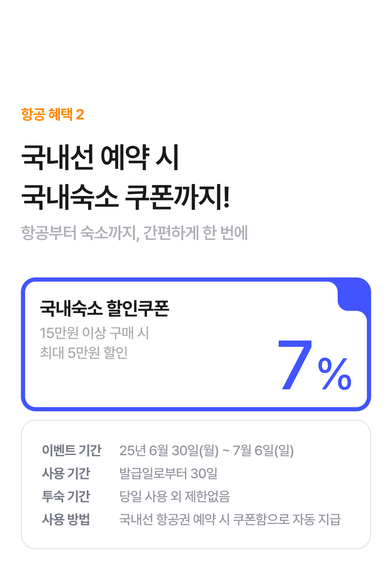Tap the '발급일로부터 30일' text
Image resolution: width=392 pixels, height=562 pixels.
click(169, 473)
